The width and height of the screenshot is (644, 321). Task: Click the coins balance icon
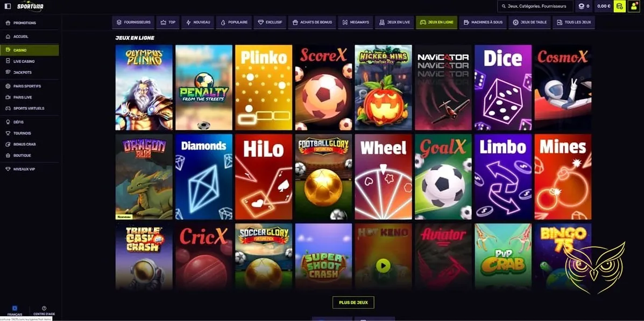click(x=582, y=6)
